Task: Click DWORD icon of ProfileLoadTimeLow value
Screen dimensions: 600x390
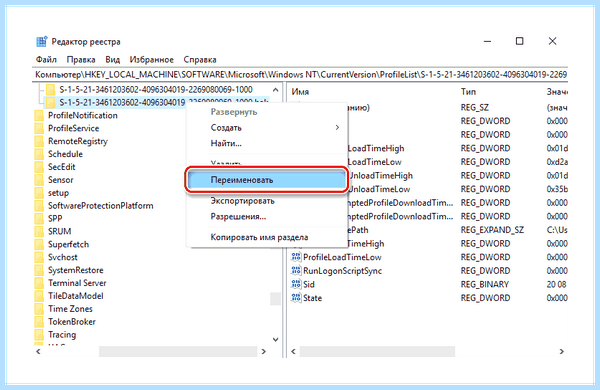Action: point(296,257)
